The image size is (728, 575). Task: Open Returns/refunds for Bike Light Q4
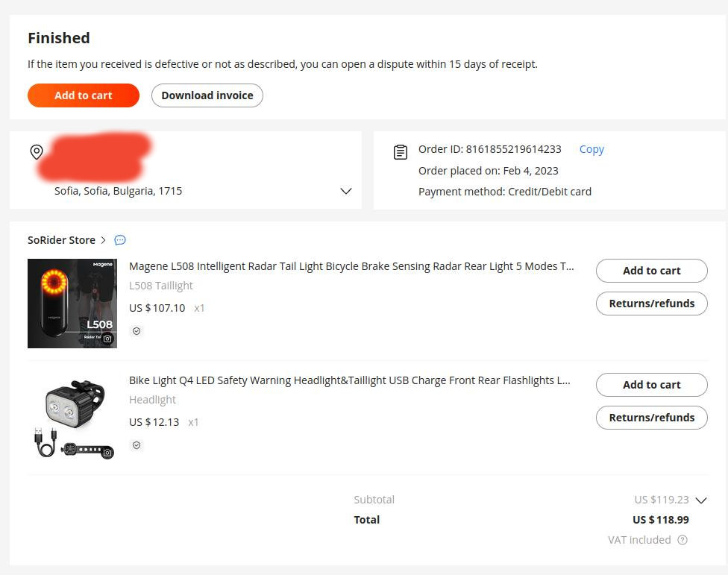(x=651, y=418)
